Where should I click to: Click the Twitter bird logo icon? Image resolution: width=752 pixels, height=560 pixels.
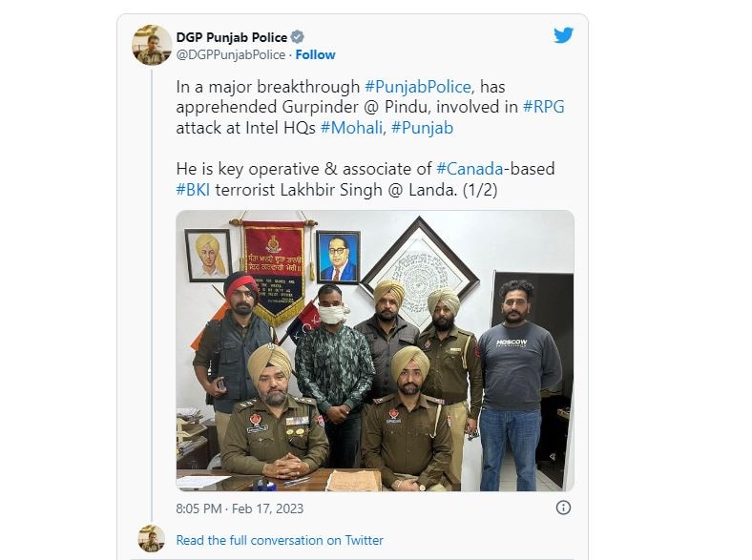pos(563,35)
